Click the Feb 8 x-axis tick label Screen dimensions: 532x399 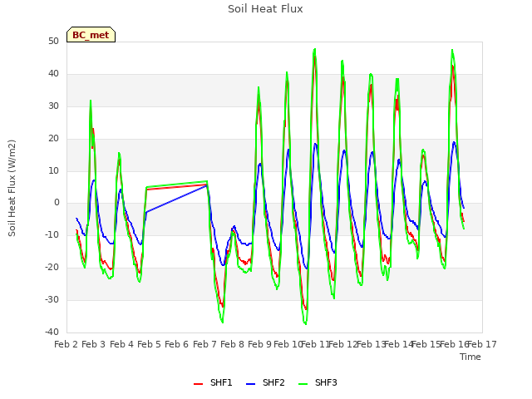232,344
